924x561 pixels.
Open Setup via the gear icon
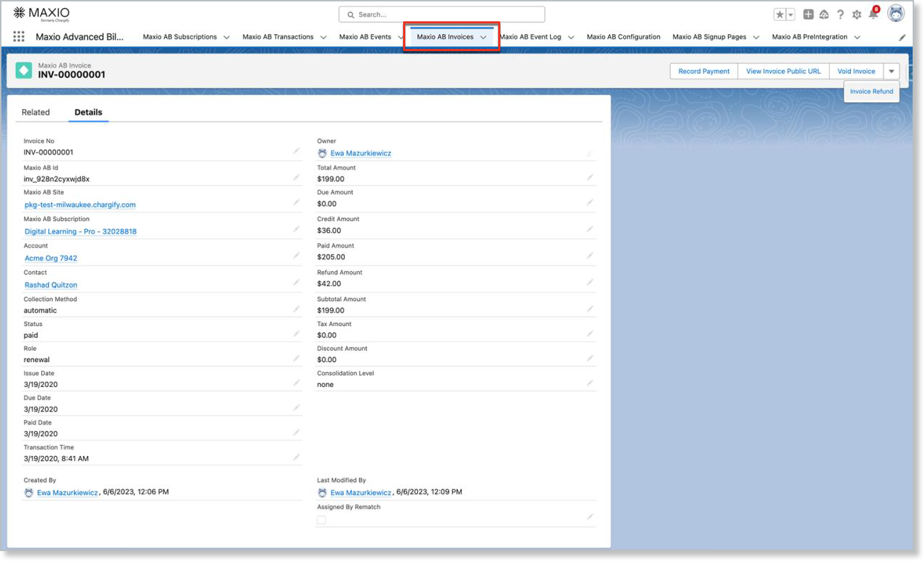coord(857,13)
